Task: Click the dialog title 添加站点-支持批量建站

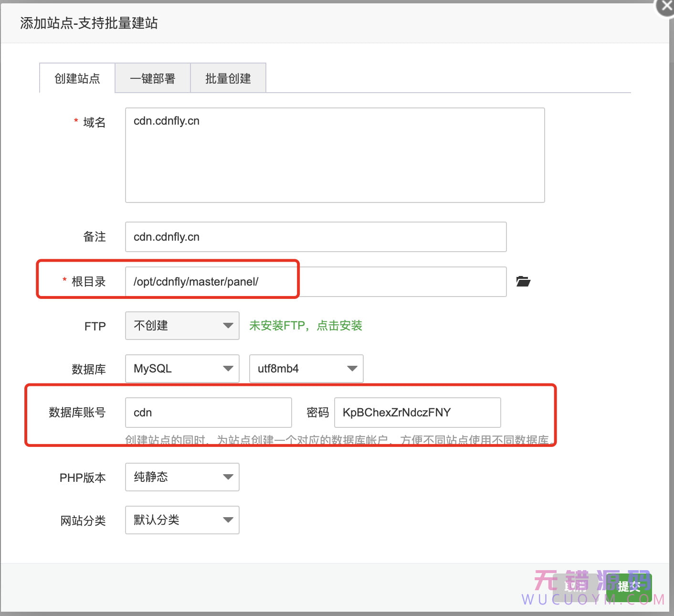Action: 89,23
